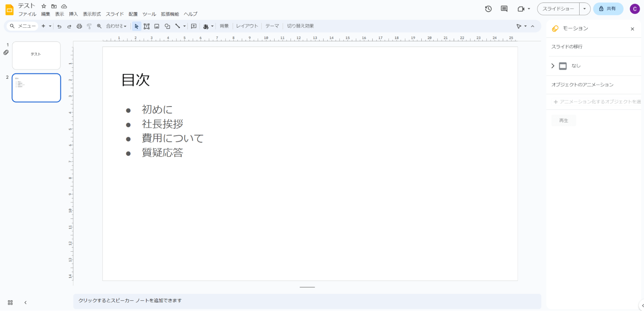Select the text box tool
Image resolution: width=644 pixels, height=311 pixels.
[x=147, y=26]
